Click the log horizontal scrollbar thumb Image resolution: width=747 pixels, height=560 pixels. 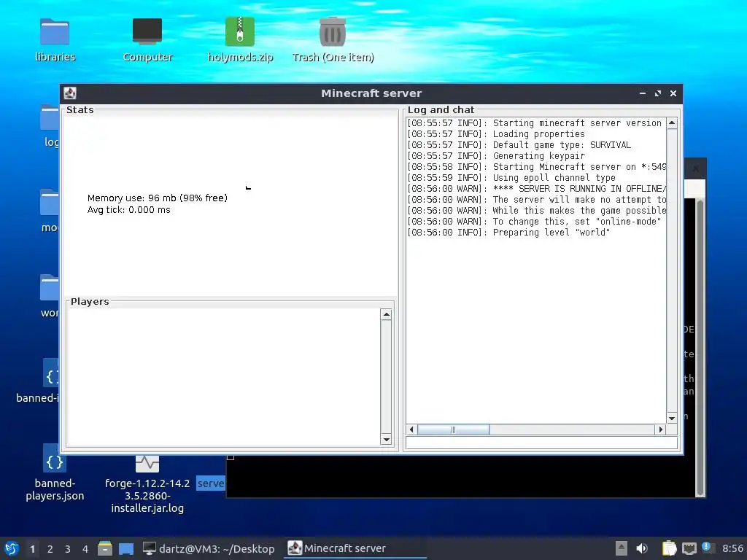pos(453,429)
